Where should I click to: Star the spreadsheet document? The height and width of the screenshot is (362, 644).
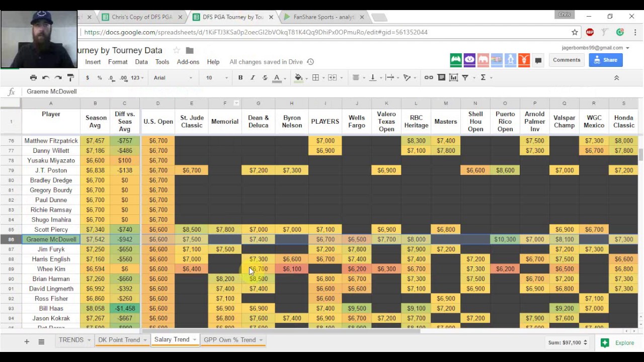(x=177, y=50)
